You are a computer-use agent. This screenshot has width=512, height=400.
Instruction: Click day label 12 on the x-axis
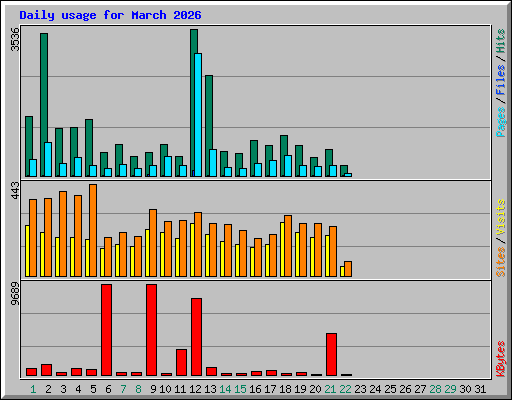pyautogui.click(x=195, y=389)
